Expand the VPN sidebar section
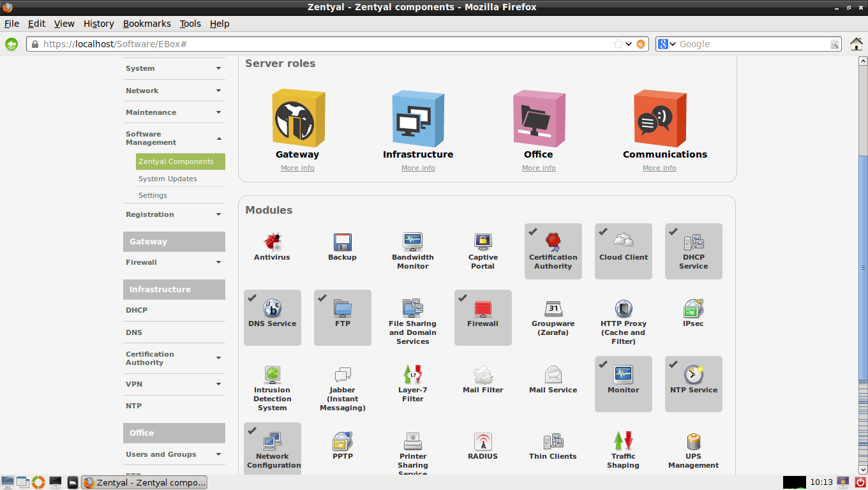Screen dimensions: 868x490 tap(174, 384)
